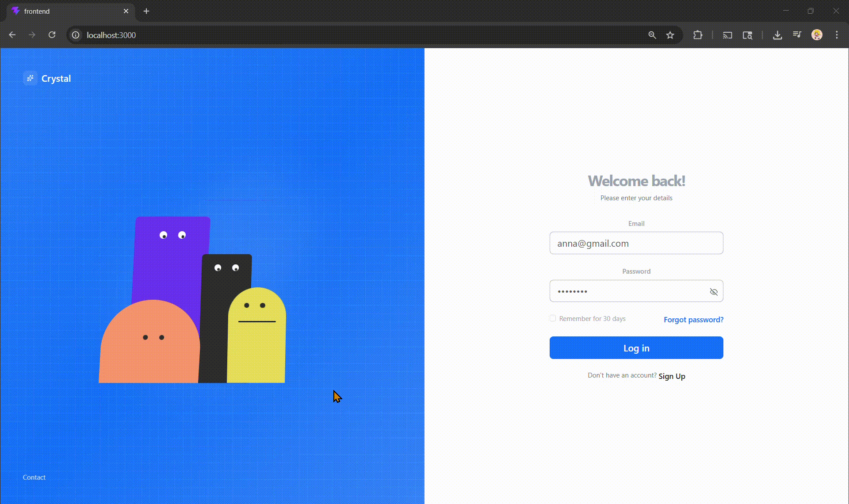Screen dimensions: 849x504
Task: Open the Forgot password link
Action: (693, 320)
